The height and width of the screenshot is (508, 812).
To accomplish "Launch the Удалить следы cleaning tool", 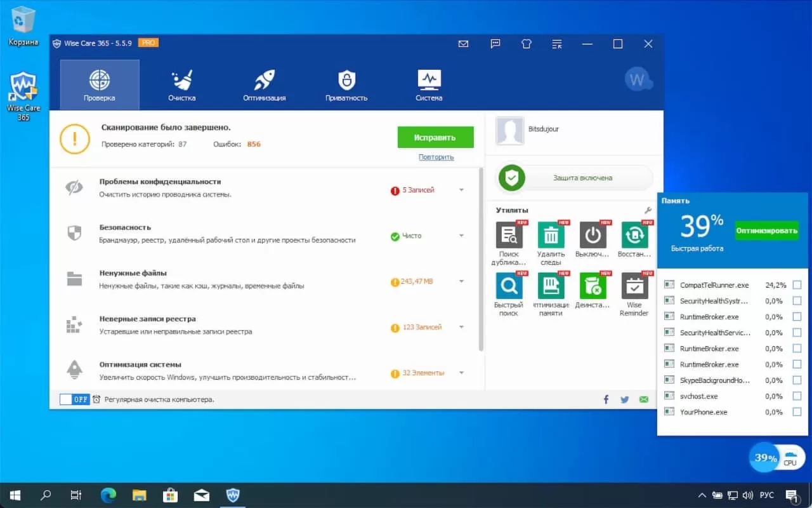I will [x=550, y=236].
